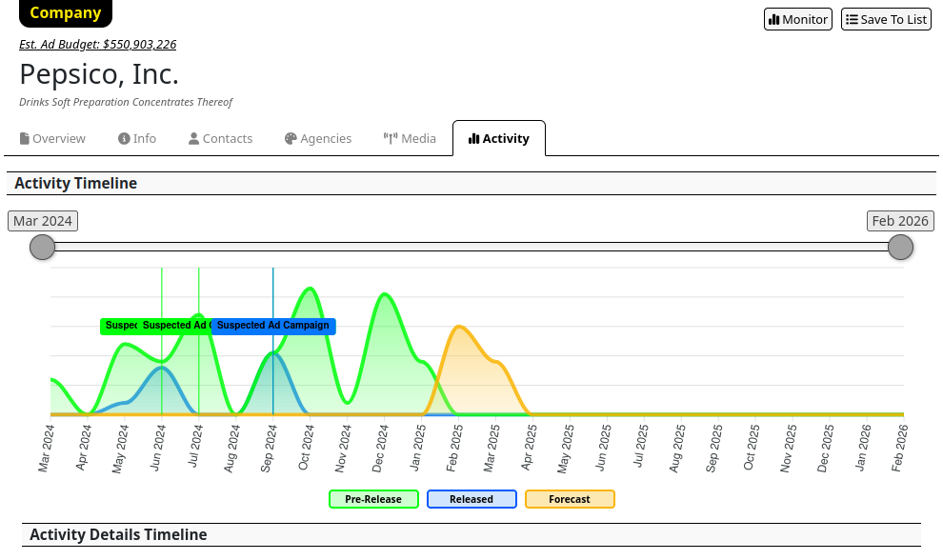Click blue Suspected Ad Campaign marker label

pyautogui.click(x=273, y=326)
